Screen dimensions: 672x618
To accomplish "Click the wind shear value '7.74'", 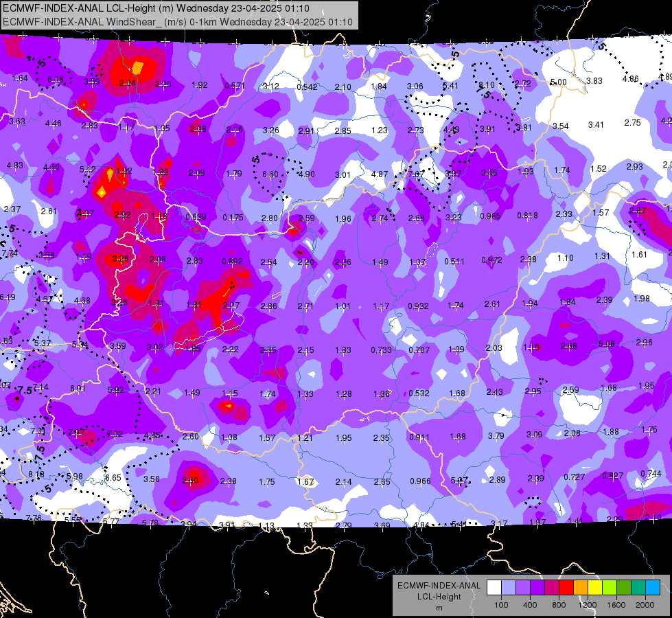I will point(10,253).
